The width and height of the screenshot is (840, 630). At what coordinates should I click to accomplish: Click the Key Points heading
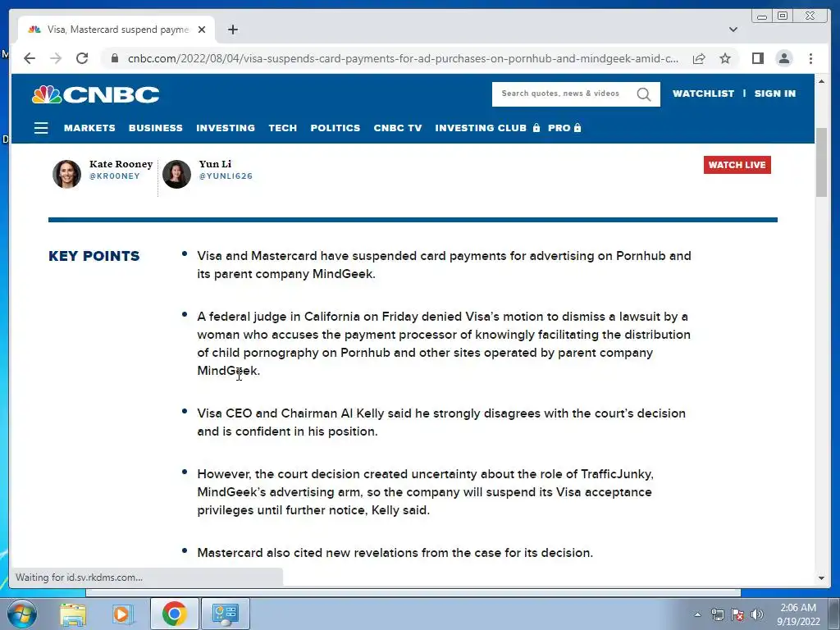(94, 256)
